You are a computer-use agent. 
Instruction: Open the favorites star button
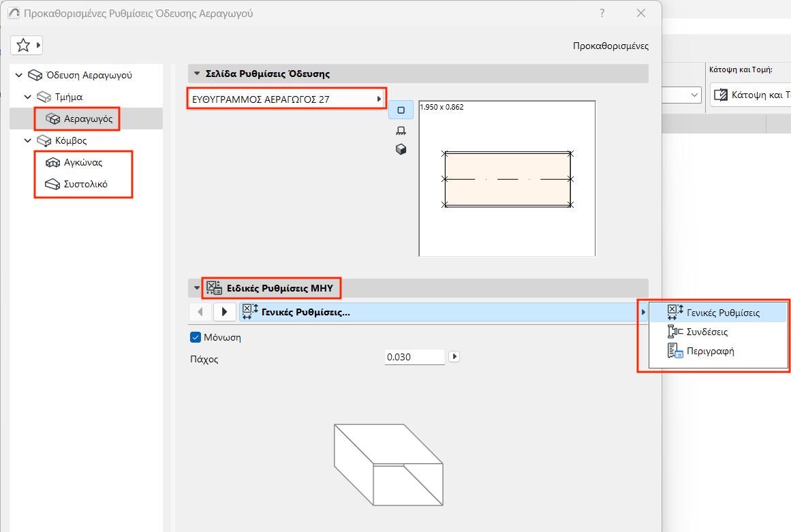23,46
